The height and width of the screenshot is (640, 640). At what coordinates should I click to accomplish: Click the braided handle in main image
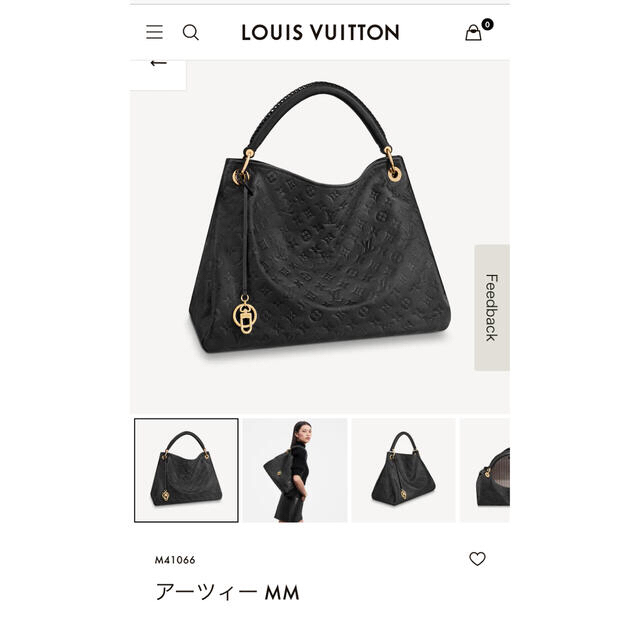[319, 116]
